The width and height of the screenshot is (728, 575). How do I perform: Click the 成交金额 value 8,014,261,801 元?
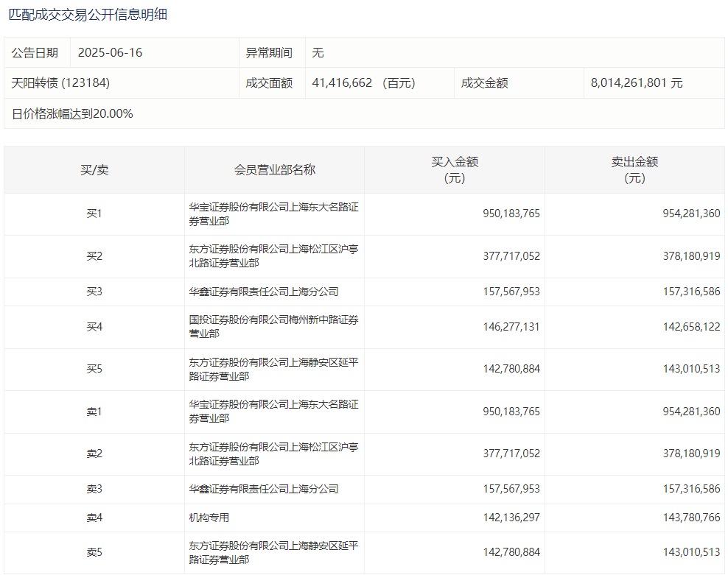(x=636, y=83)
